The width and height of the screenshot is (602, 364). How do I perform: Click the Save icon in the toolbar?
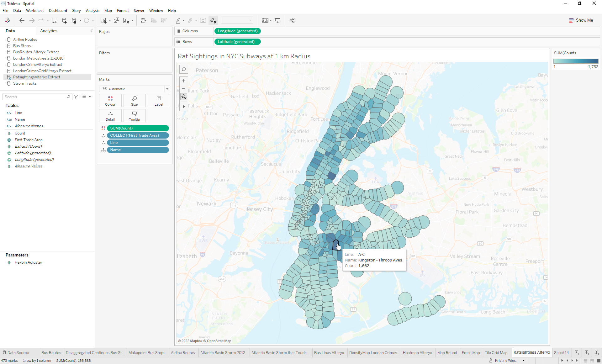click(x=54, y=20)
